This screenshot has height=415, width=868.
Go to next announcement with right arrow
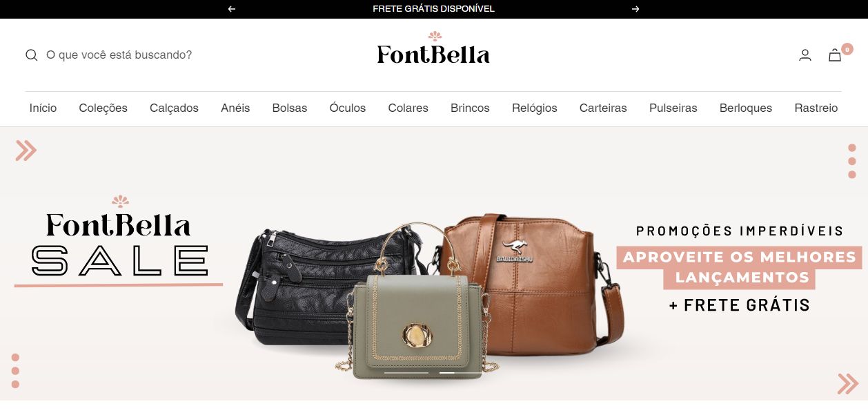(x=635, y=9)
